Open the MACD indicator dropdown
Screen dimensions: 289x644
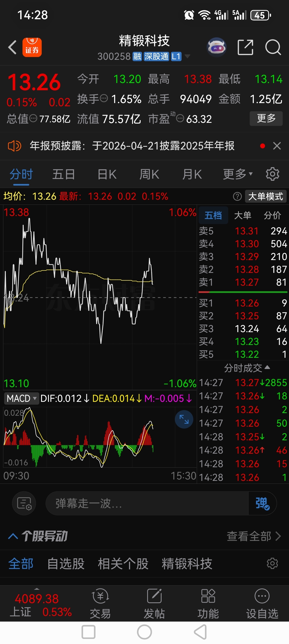(21, 398)
